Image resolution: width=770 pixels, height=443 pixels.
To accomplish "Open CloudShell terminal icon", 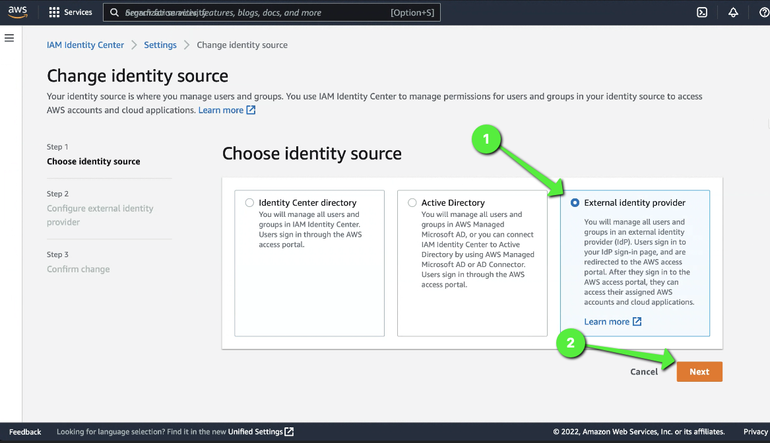I will pyautogui.click(x=702, y=12).
